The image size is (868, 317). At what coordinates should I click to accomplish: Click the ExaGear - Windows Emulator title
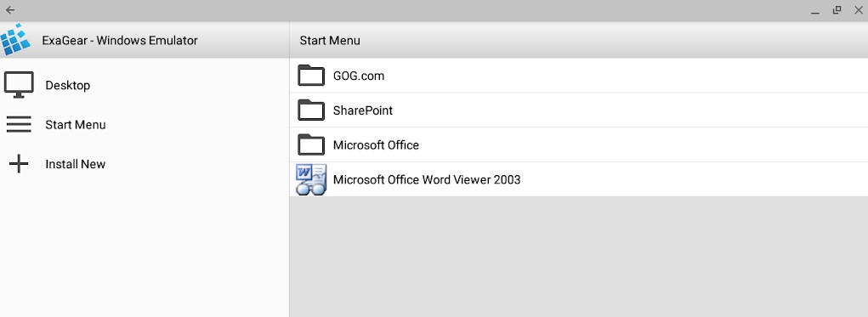[120, 41]
